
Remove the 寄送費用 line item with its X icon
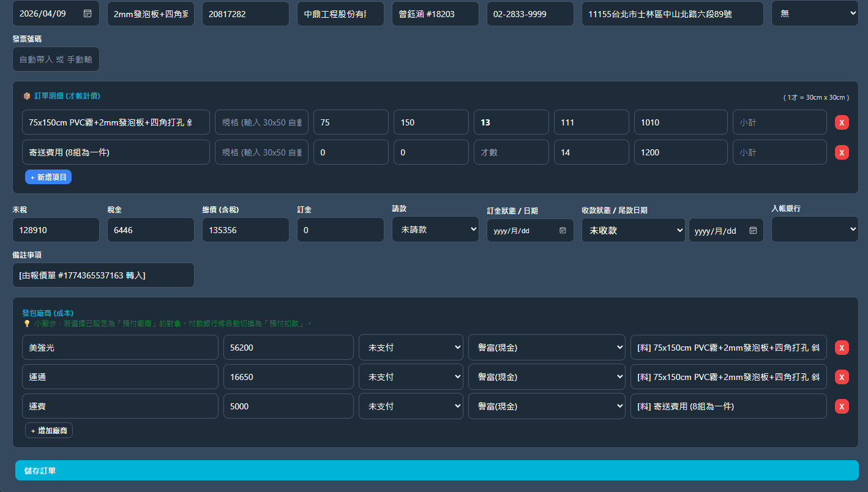point(842,152)
